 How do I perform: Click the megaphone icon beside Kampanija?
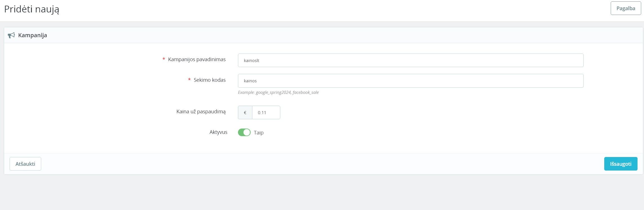coord(11,35)
